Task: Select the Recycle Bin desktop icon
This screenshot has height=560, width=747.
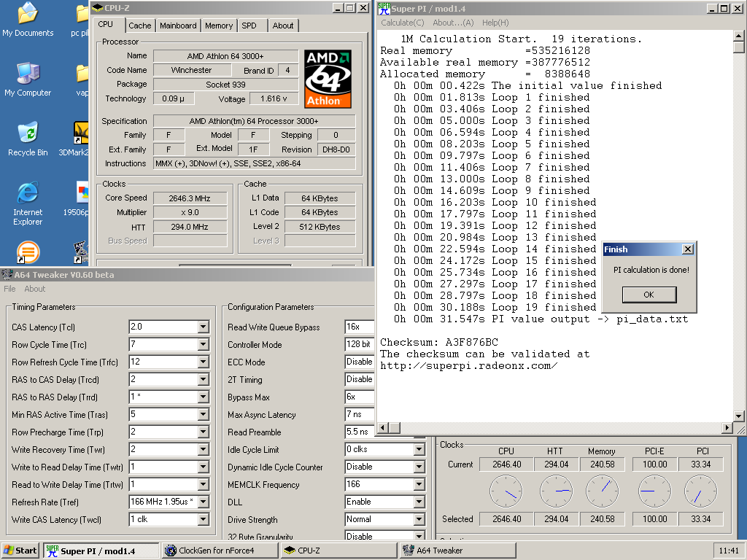Action: click(x=28, y=139)
